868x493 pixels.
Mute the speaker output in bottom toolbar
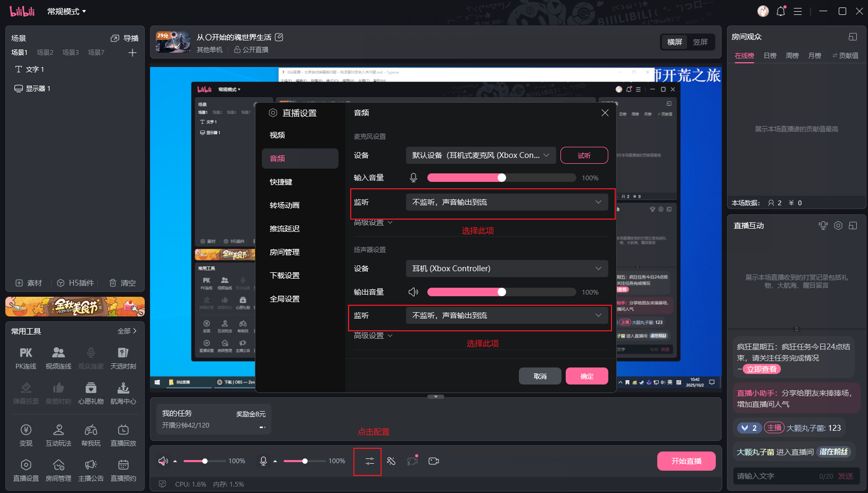pos(163,461)
